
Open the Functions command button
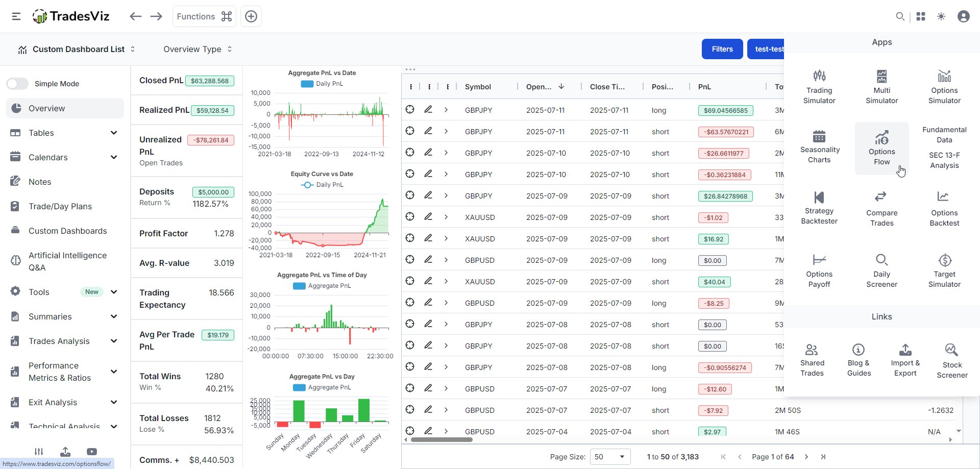tap(204, 16)
